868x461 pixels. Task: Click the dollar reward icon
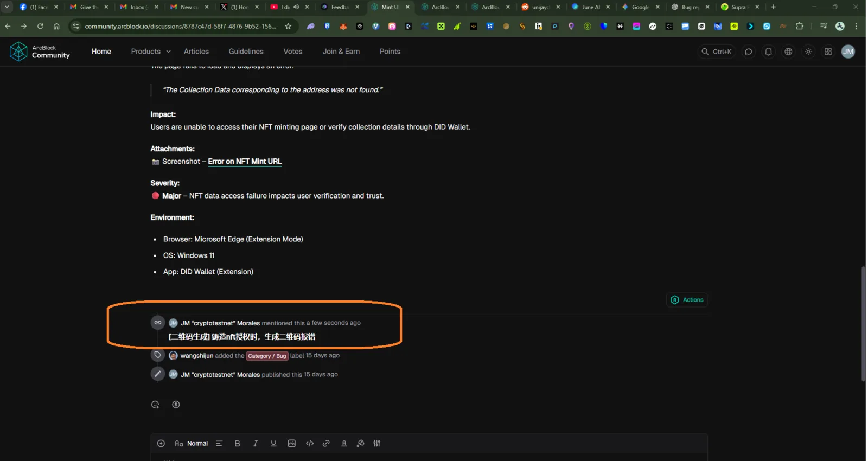point(176,405)
